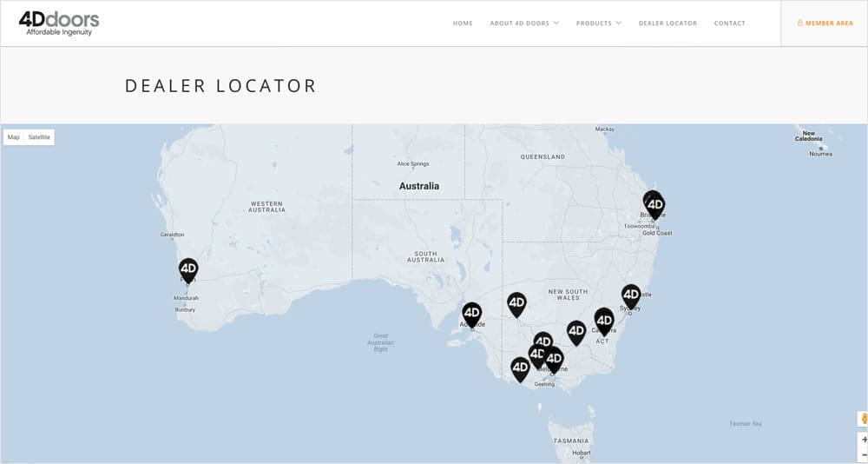Select the 4D pin west of Geelong
This screenshot has width=868, height=464.
[x=520, y=368]
